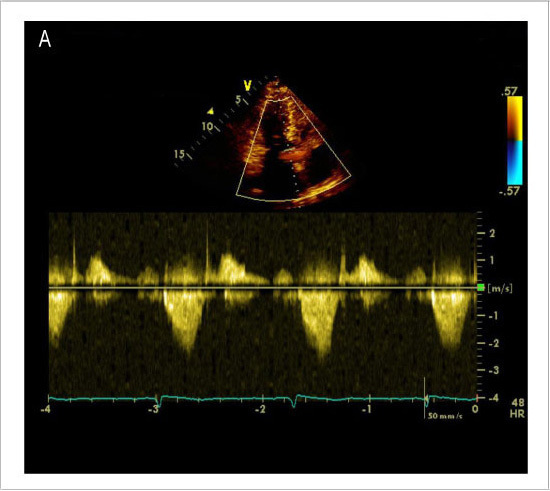Click the horizontal Doppler baseline line
The width and height of the screenshot is (550, 491).
[x=262, y=288]
